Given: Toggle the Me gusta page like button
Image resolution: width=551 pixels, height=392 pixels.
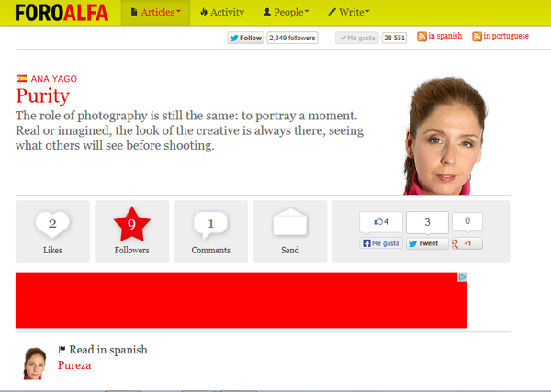Looking at the screenshot, I should (357, 38).
